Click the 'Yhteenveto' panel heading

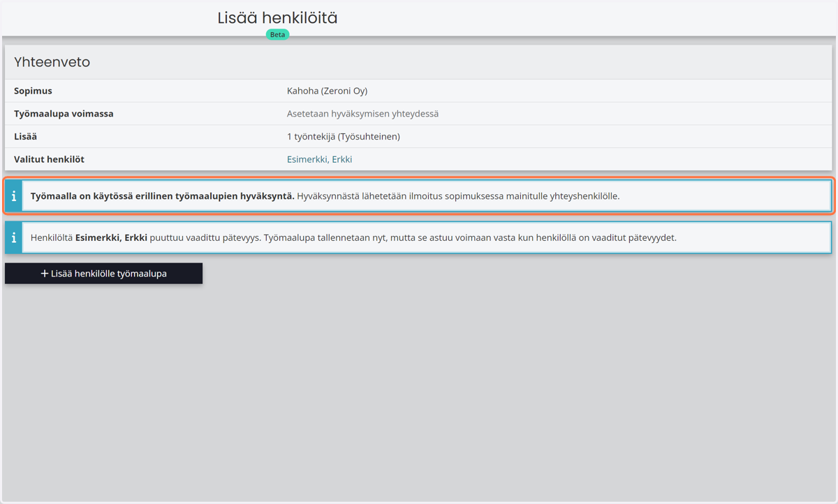(x=52, y=62)
